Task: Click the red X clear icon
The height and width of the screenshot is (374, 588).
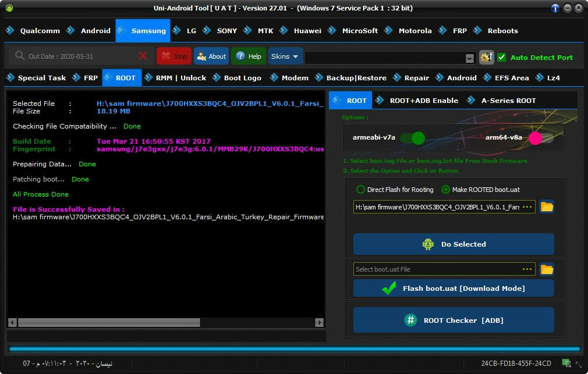Action: tap(143, 56)
